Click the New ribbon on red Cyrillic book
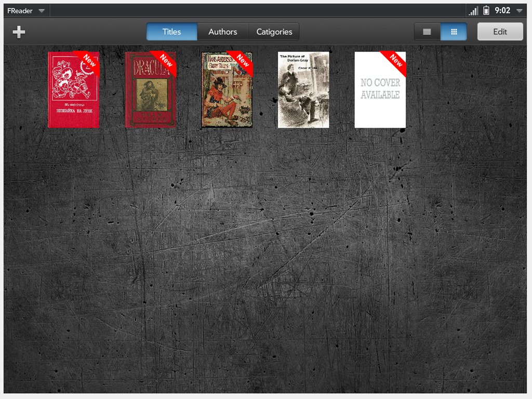Image resolution: width=532 pixels, height=399 pixels. coord(89,60)
